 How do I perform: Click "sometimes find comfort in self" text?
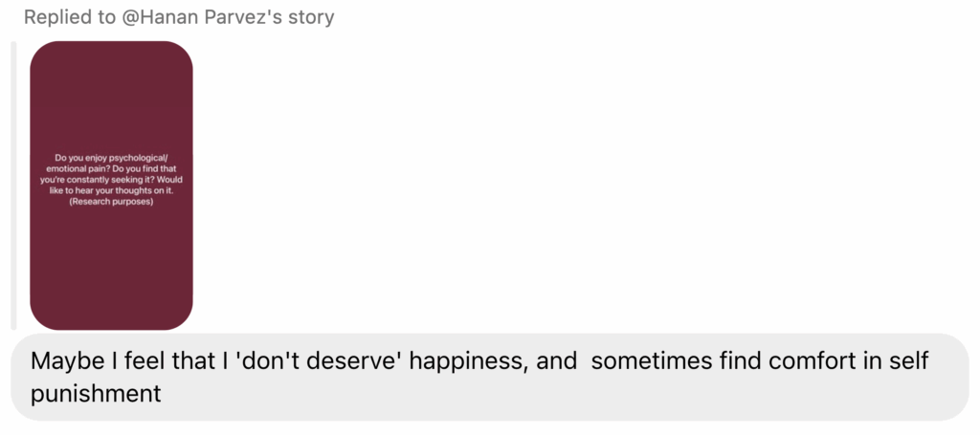tap(761, 362)
